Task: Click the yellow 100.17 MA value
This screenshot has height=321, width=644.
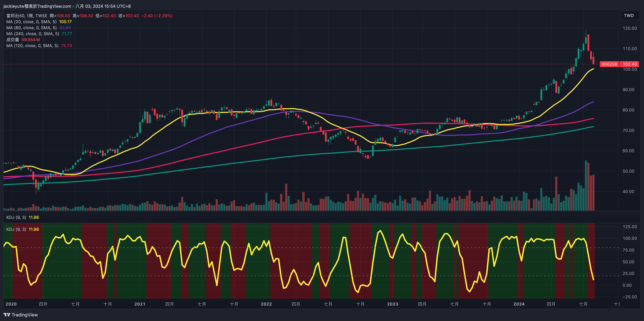Action: (x=65, y=22)
